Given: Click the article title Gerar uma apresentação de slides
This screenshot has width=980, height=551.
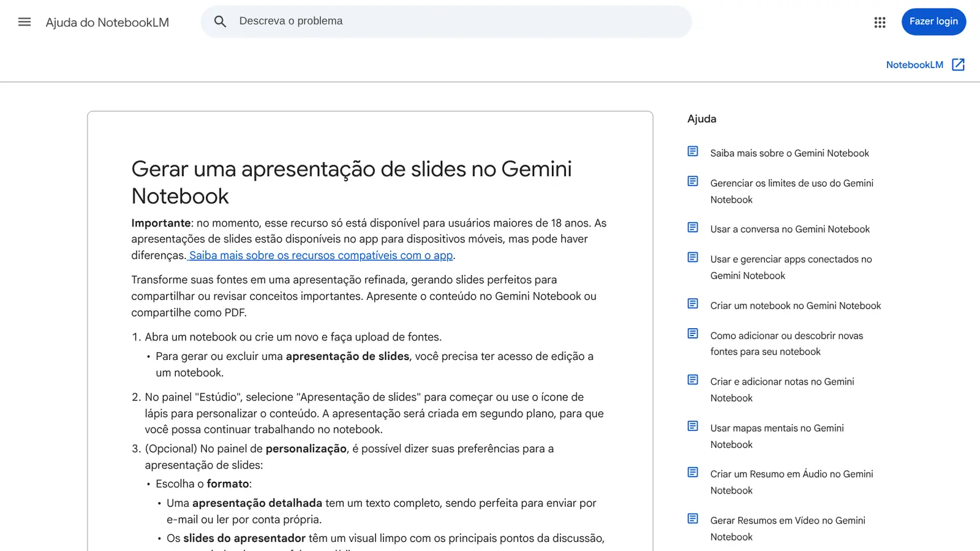Looking at the screenshot, I should [x=352, y=182].
